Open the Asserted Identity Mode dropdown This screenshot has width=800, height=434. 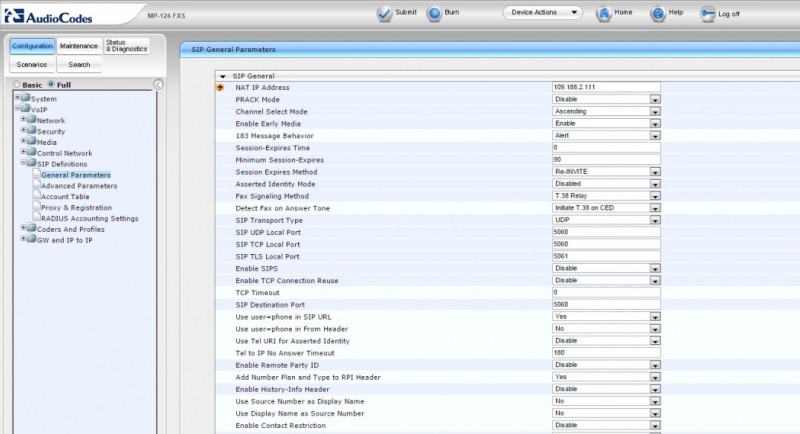point(606,184)
